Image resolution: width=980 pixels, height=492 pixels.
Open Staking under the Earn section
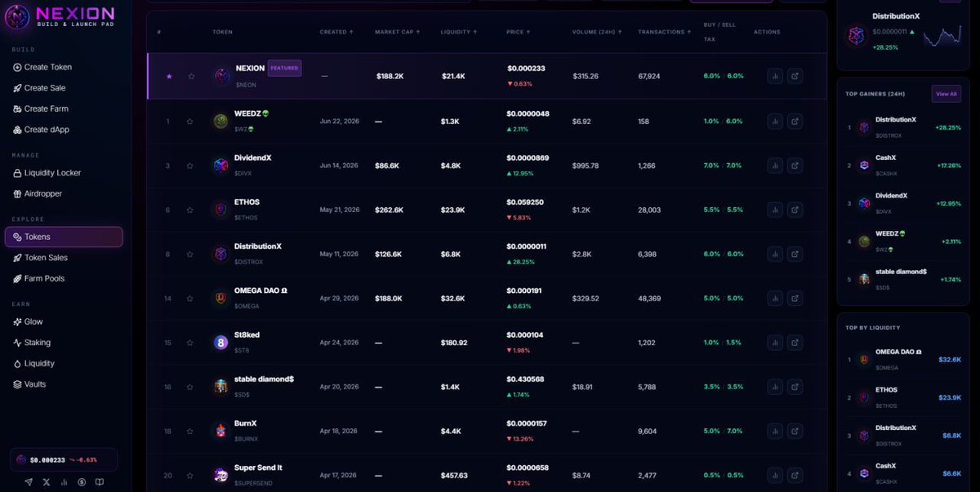64,343
